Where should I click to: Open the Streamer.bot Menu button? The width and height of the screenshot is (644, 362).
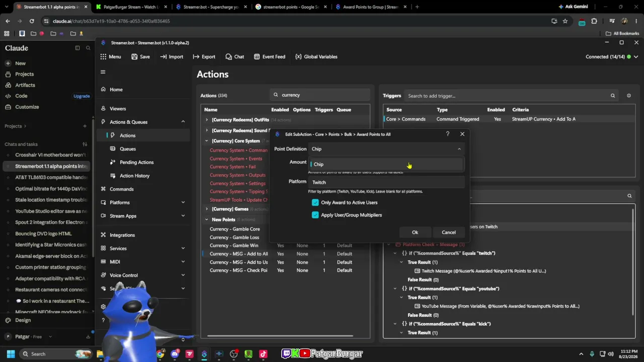click(110, 57)
